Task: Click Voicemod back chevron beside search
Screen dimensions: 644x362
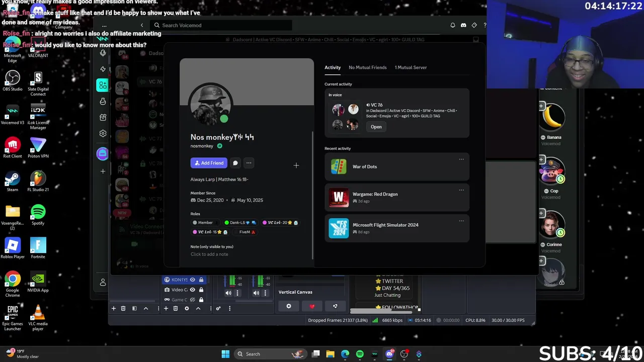Action: [142, 25]
